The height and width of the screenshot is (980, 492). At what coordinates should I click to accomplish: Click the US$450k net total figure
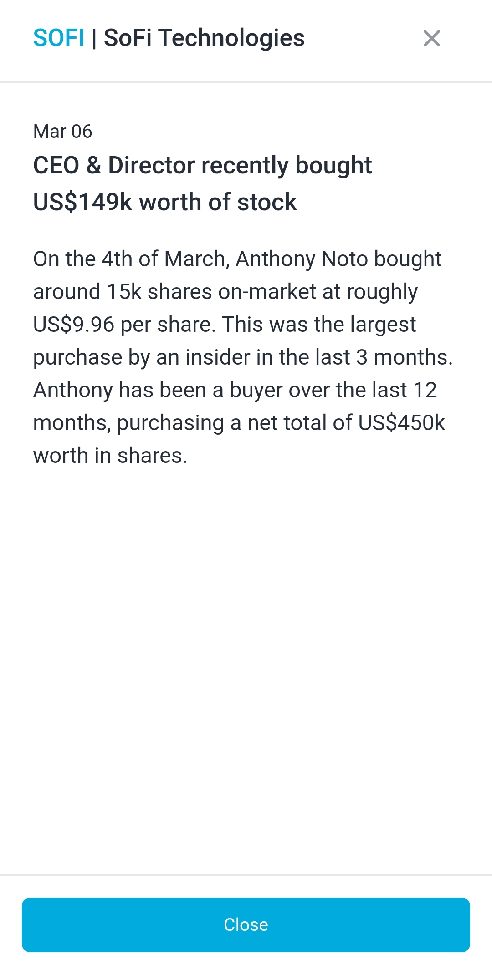click(x=401, y=423)
